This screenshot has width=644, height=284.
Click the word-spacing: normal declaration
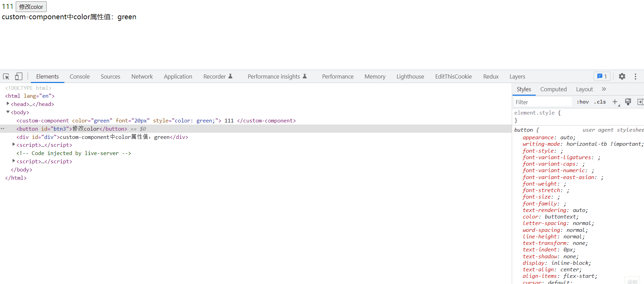555,230
